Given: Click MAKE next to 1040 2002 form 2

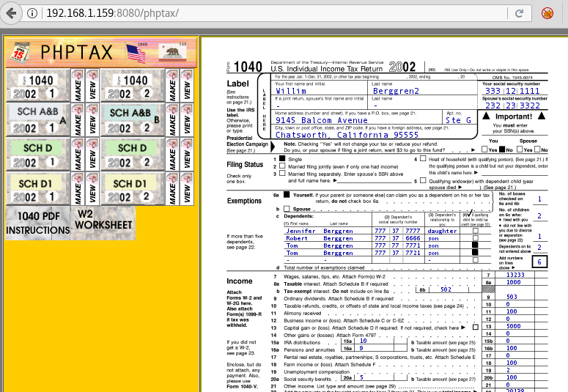Looking at the screenshot, I should pyautogui.click(x=172, y=86).
